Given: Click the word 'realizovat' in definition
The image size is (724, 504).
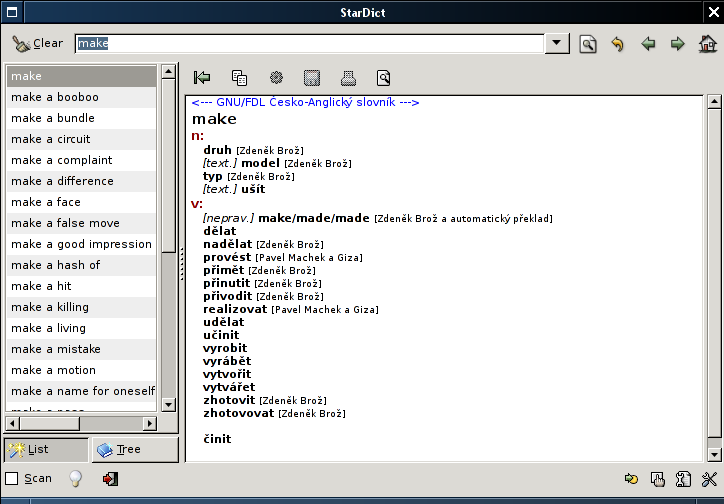Looking at the screenshot, I should pyautogui.click(x=235, y=309).
